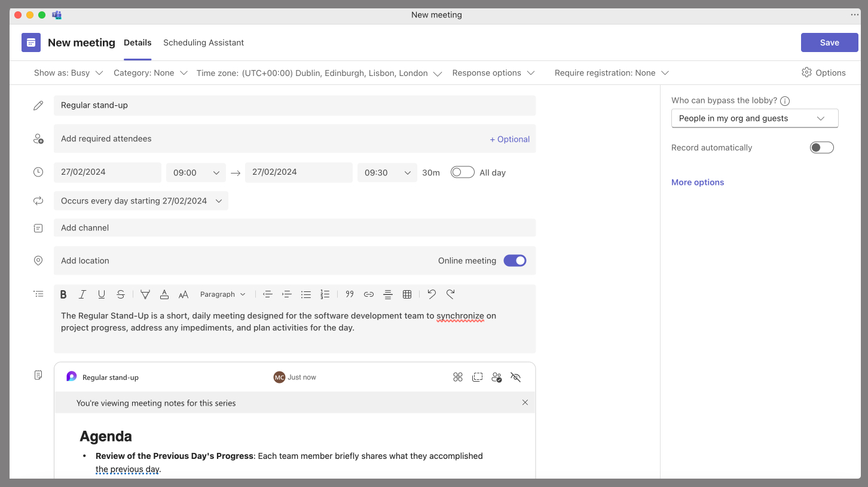Viewport: 868px width, 487px height.
Task: Click the underlined word 'synchronize'
Action: pos(460,316)
